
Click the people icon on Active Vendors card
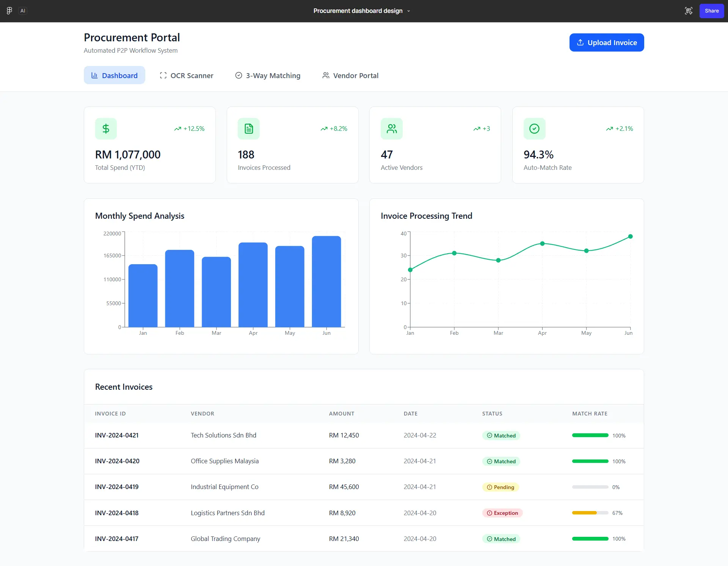(x=392, y=129)
